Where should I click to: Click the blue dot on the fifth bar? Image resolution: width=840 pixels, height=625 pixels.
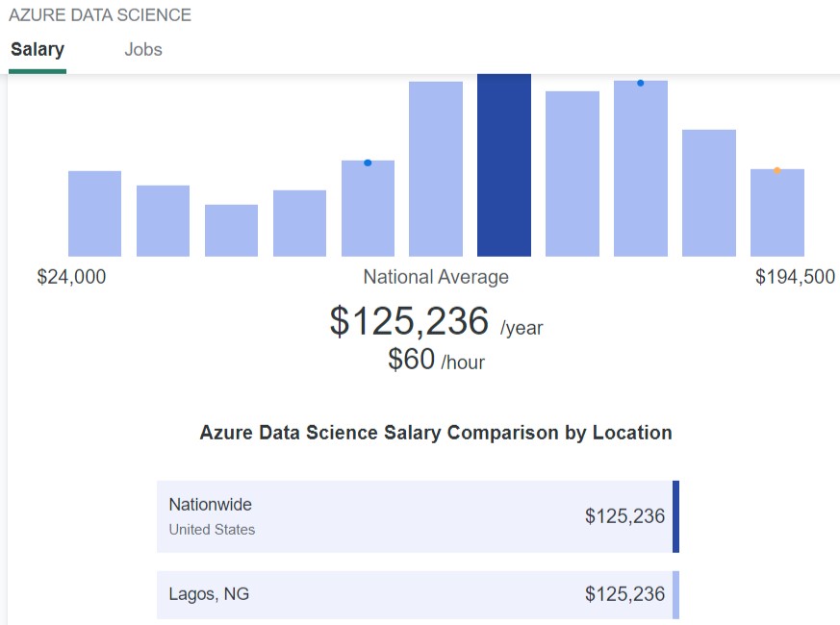368,162
